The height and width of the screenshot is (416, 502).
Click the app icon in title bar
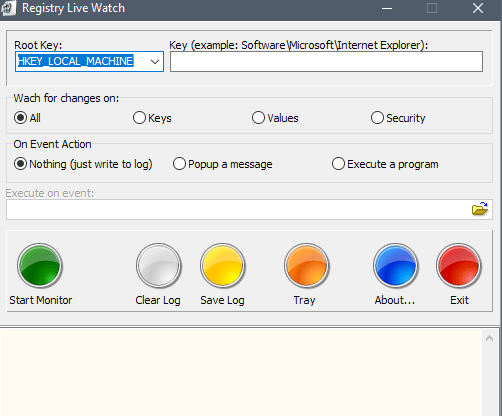pyautogui.click(x=8, y=8)
